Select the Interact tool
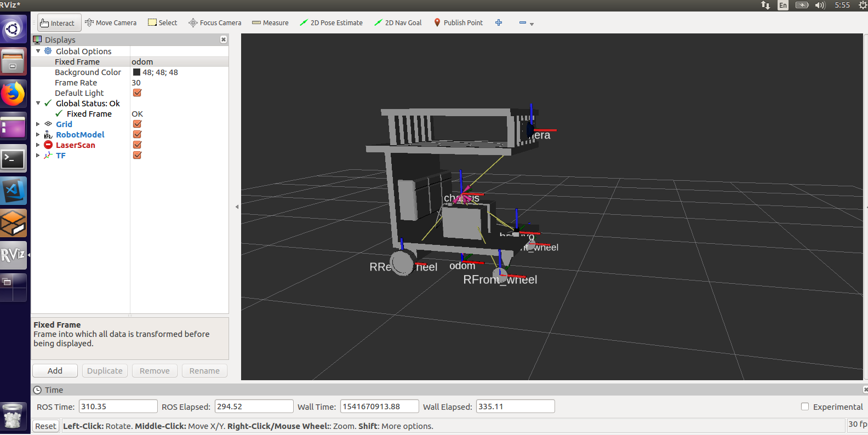868x435 pixels. click(59, 23)
